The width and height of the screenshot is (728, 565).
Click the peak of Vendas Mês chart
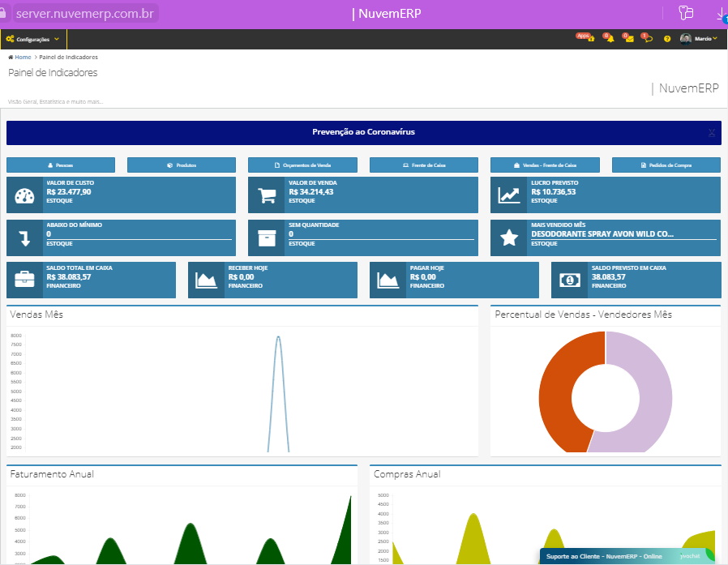[x=278, y=337]
